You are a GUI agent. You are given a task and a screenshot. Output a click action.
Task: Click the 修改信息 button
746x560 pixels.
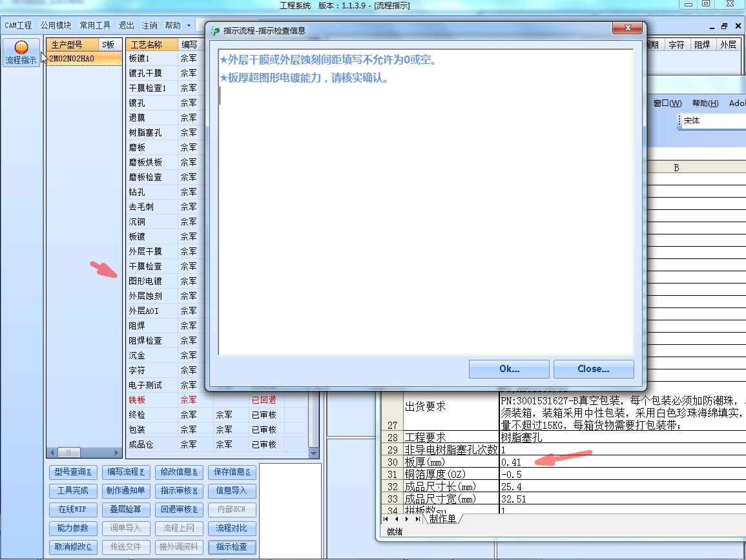[179, 472]
